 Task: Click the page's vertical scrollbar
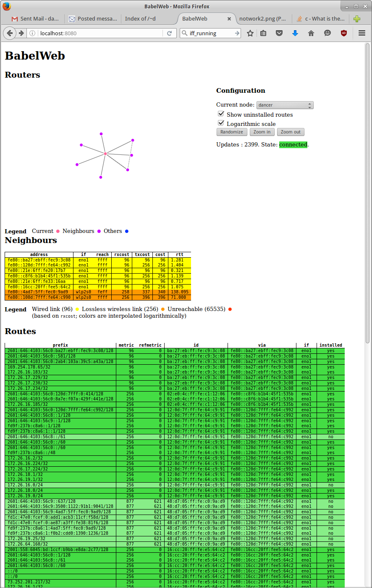coord(368,193)
